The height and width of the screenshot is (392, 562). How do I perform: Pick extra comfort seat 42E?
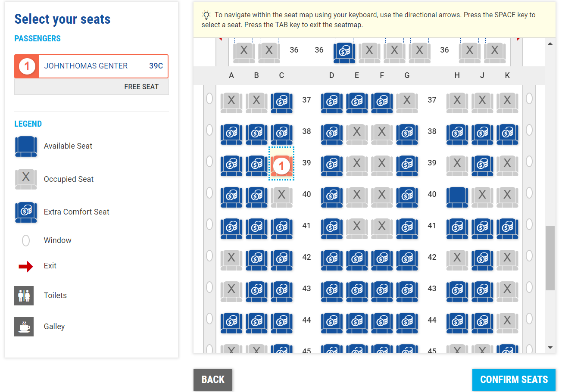click(356, 260)
